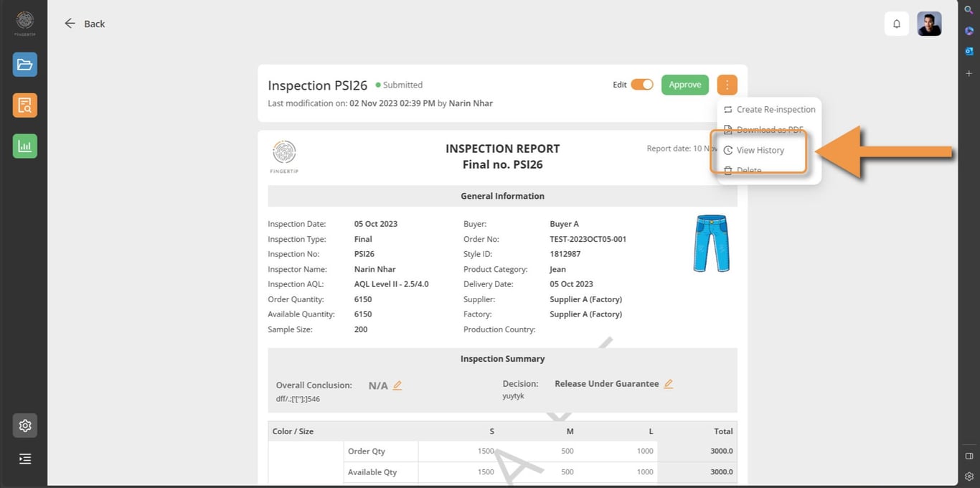
Task: Click the browser sidebar panel layout icon
Action: coord(969,456)
